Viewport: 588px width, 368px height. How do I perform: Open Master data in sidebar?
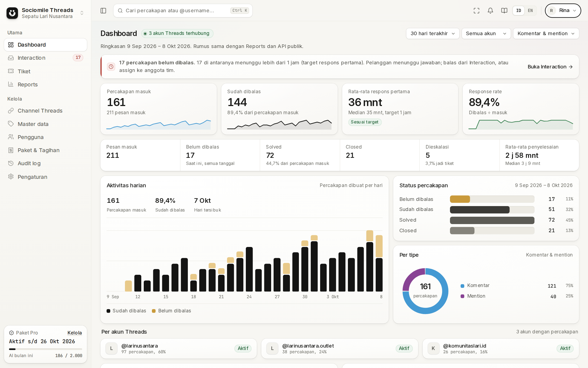pyautogui.click(x=45, y=124)
